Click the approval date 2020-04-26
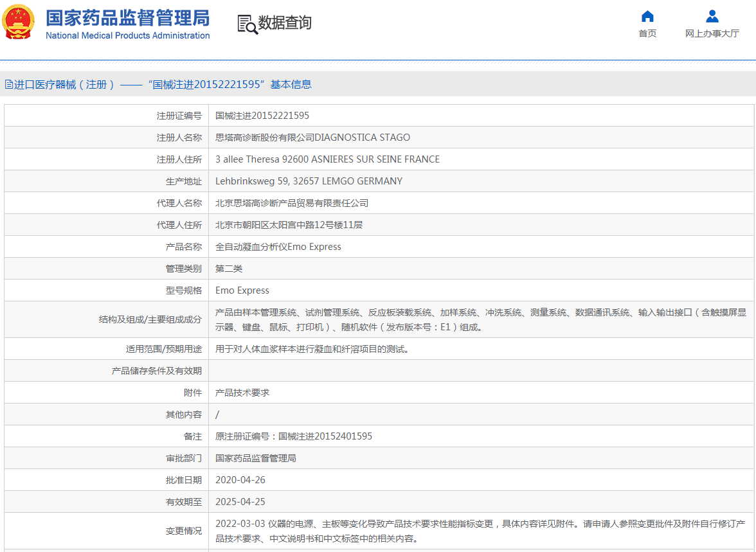The width and height of the screenshot is (756, 552). pos(240,480)
